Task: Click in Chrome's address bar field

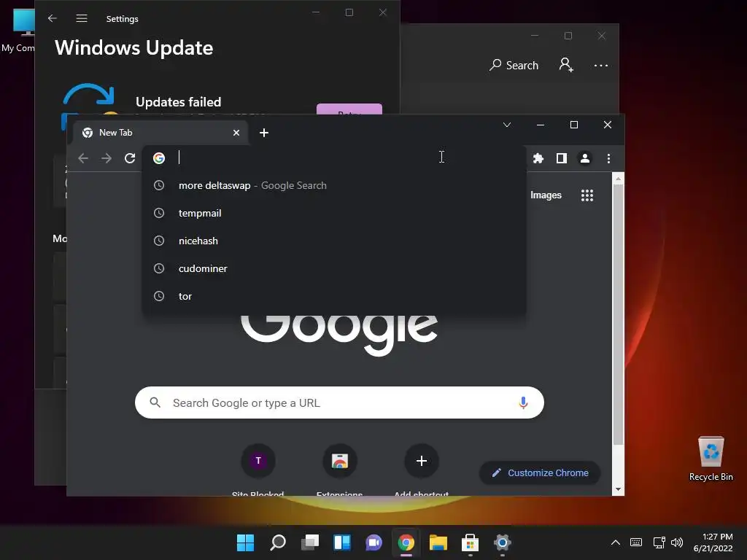Action: pos(333,157)
